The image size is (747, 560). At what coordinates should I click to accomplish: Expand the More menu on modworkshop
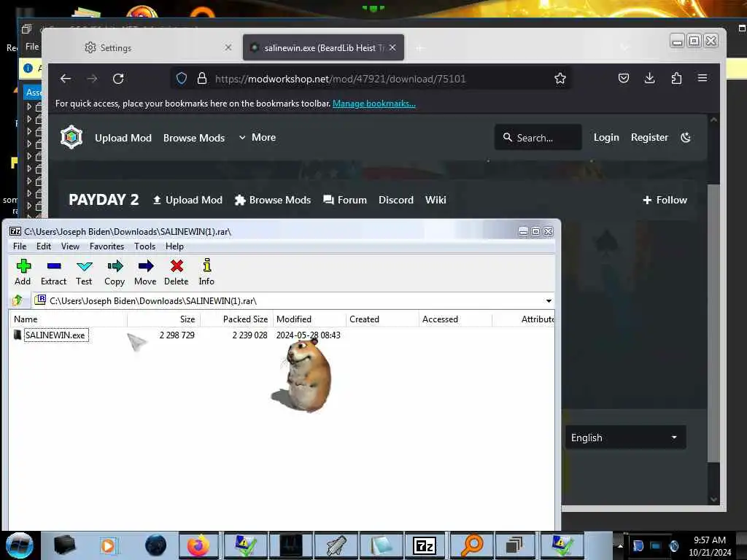pos(258,138)
